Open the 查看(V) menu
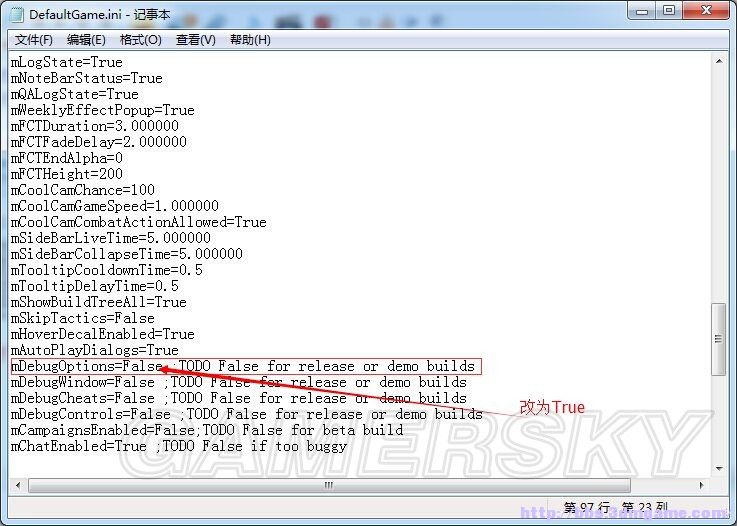 [x=195, y=40]
